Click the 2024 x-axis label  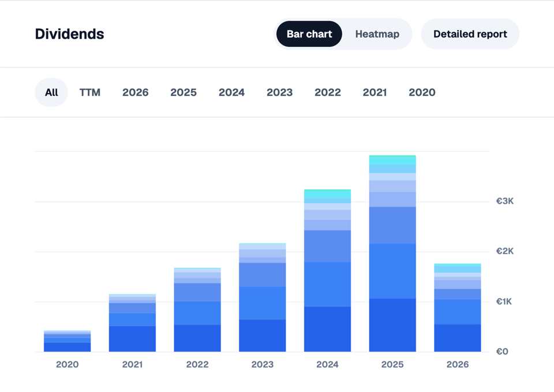click(327, 364)
